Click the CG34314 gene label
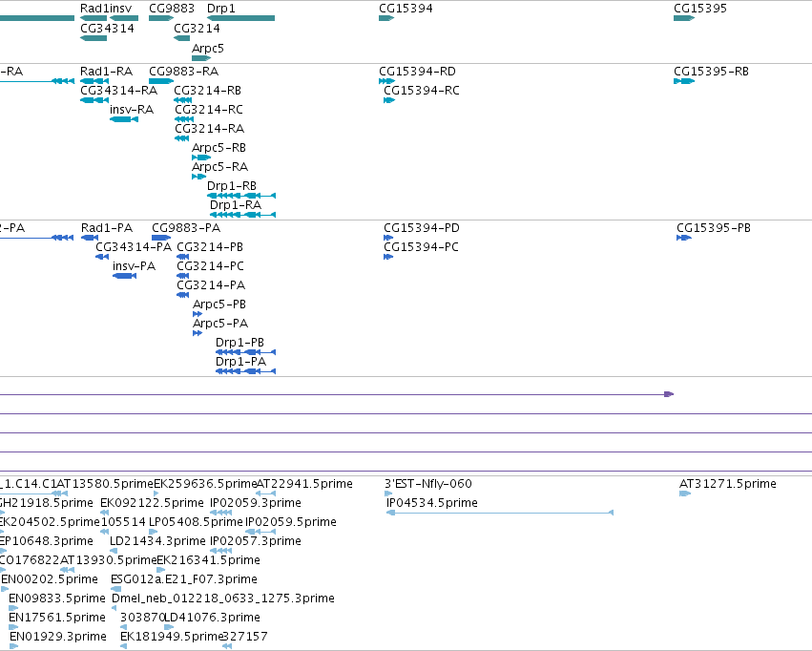 tap(107, 29)
